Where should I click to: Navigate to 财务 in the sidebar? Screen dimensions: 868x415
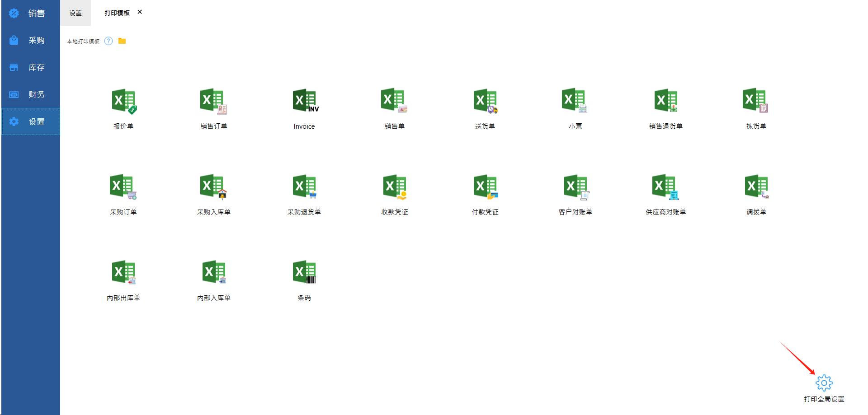click(x=31, y=95)
